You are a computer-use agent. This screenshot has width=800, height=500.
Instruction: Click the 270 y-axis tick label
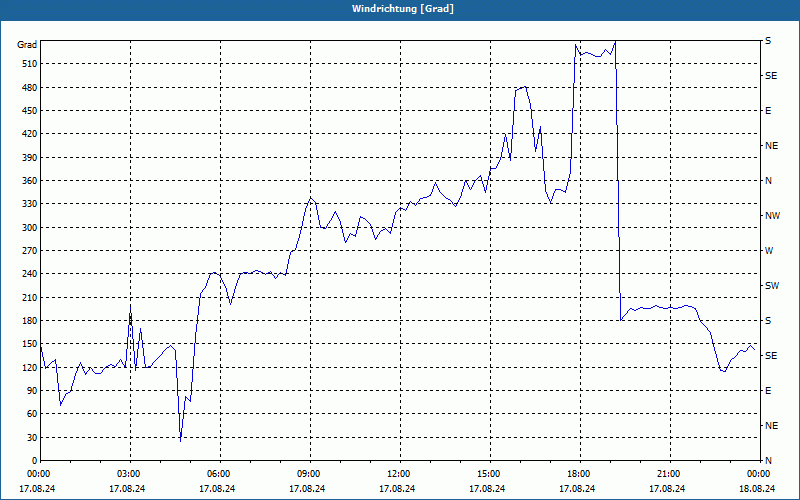tap(29, 251)
